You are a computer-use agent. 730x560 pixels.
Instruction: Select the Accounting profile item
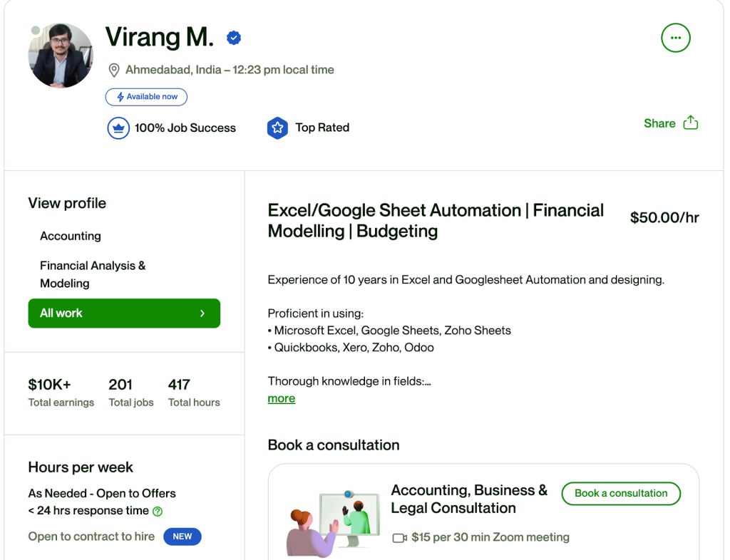click(71, 236)
